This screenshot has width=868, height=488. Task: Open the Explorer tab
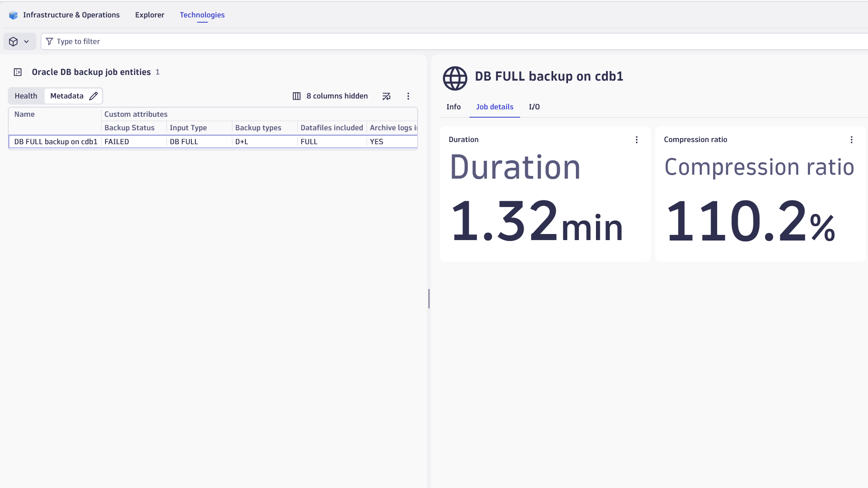(150, 15)
